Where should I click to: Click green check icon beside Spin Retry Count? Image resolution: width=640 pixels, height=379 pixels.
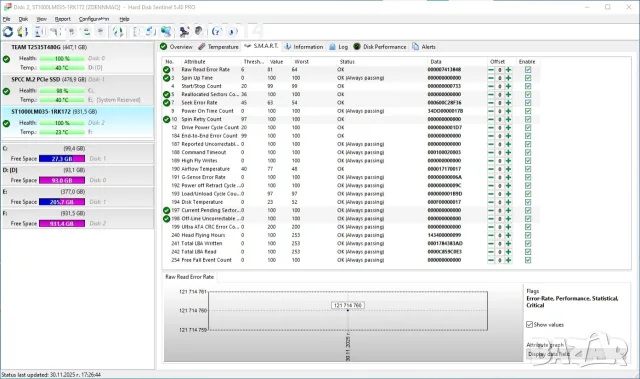pyautogui.click(x=166, y=119)
